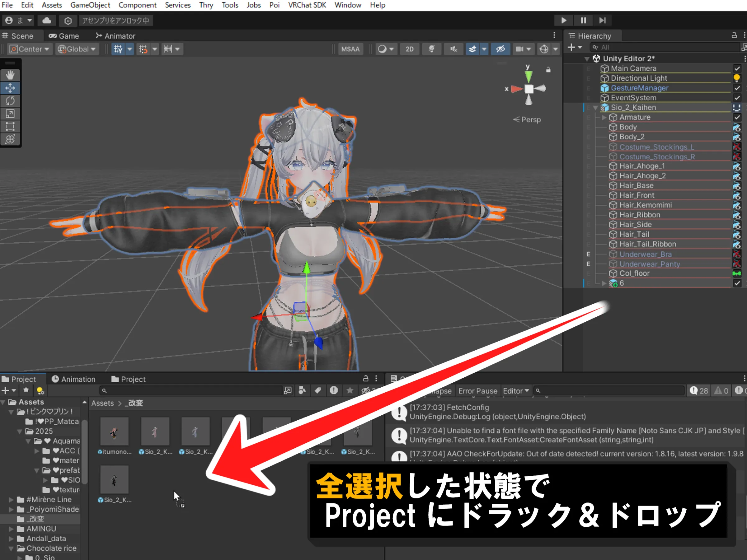Lock the Hierarchy panel
This screenshot has width=747, height=560.
[x=734, y=35]
